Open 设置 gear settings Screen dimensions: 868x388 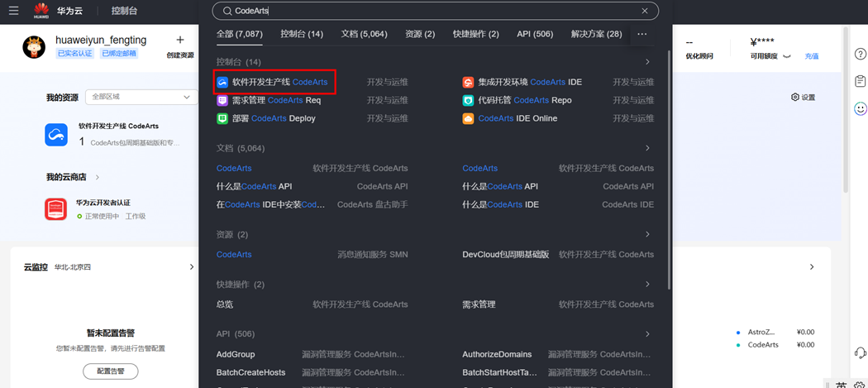point(804,97)
